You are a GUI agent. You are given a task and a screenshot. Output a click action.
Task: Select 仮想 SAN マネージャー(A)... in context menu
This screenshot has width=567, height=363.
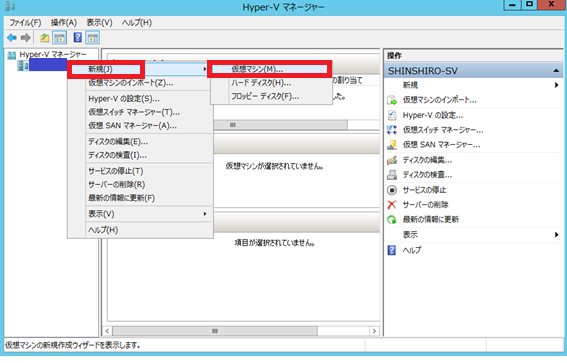[x=140, y=126]
